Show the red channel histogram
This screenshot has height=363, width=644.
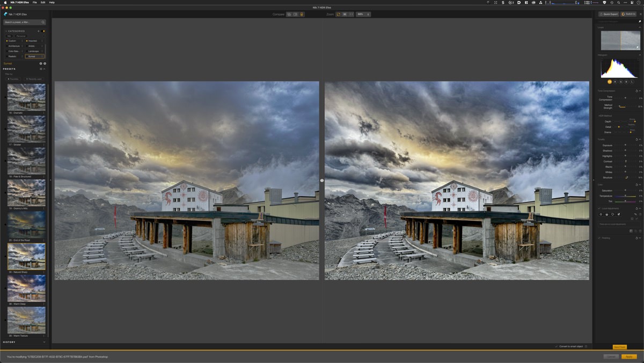[615, 82]
